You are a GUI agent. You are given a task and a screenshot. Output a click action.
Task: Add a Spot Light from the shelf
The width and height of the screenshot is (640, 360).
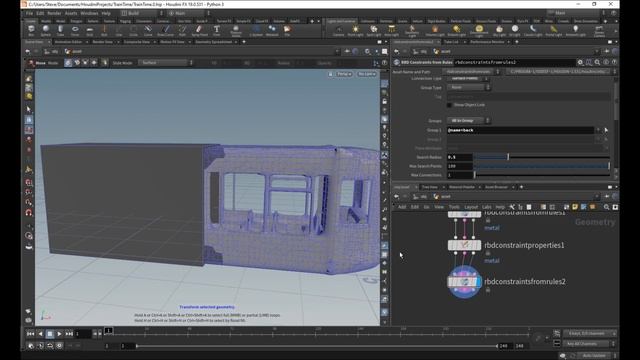tap(373, 30)
